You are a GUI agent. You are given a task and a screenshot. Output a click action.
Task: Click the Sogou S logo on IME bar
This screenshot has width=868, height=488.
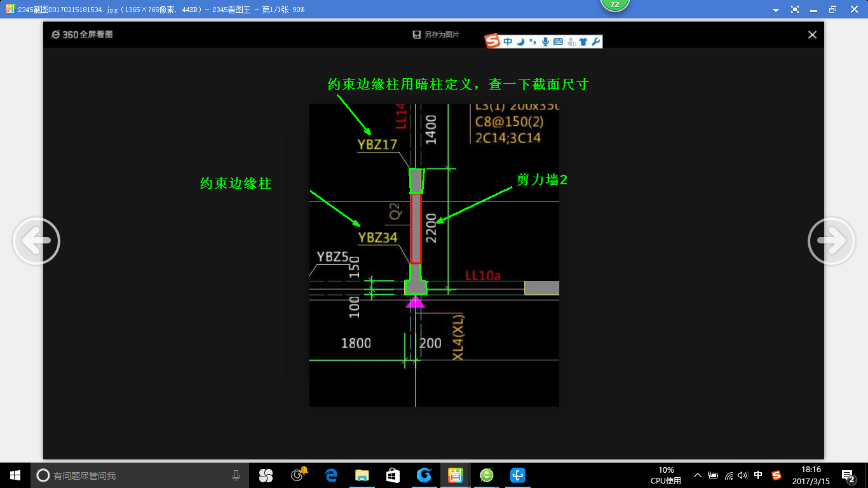tap(493, 41)
